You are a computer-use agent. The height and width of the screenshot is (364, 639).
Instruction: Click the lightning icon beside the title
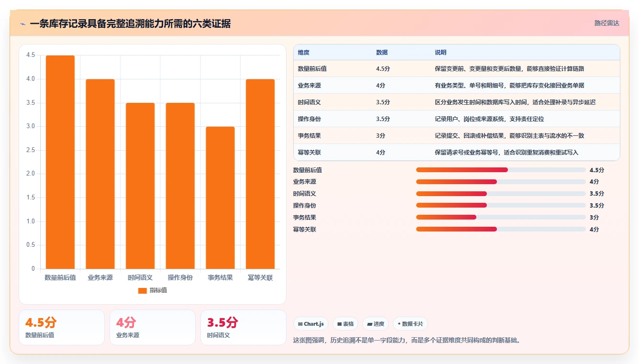[22, 24]
